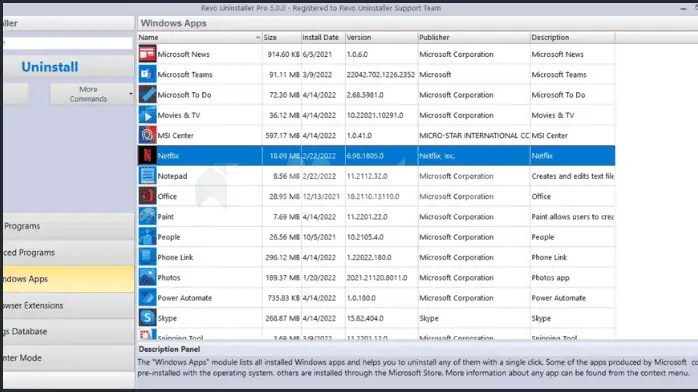The width and height of the screenshot is (698, 392).
Task: Select the People row name
Action: click(x=169, y=237)
